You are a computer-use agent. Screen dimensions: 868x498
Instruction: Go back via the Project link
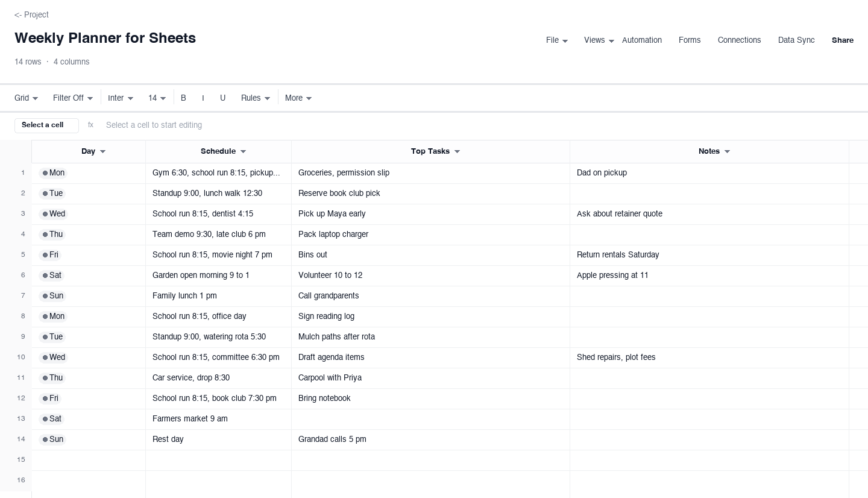[31, 14]
